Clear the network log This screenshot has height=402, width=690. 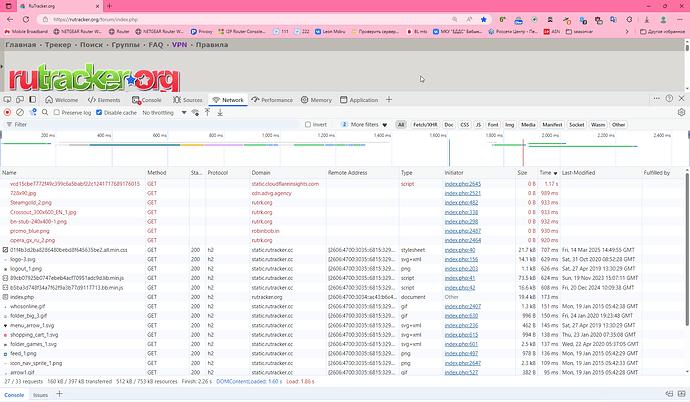pyautogui.click(x=20, y=113)
